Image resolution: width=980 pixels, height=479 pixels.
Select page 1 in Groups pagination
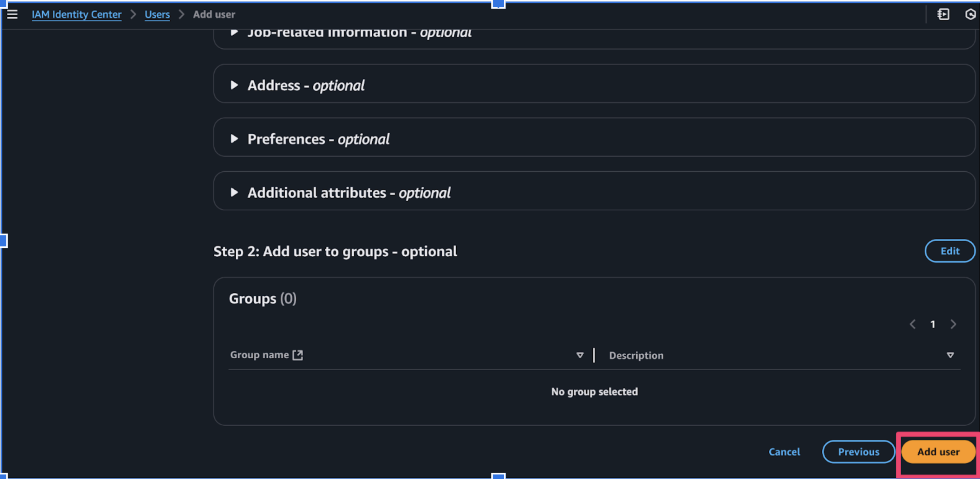[932, 324]
